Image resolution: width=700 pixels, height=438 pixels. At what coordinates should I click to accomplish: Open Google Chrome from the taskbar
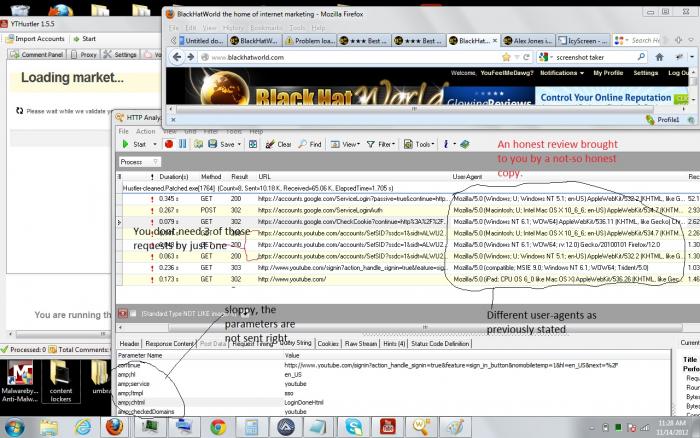click(x=218, y=427)
